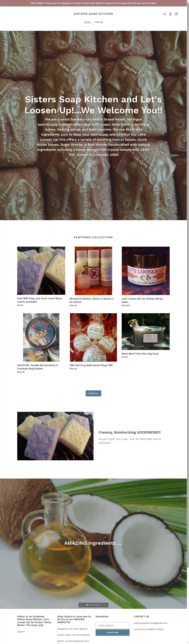Open the Catalog navigation item

pyautogui.click(x=98, y=22)
